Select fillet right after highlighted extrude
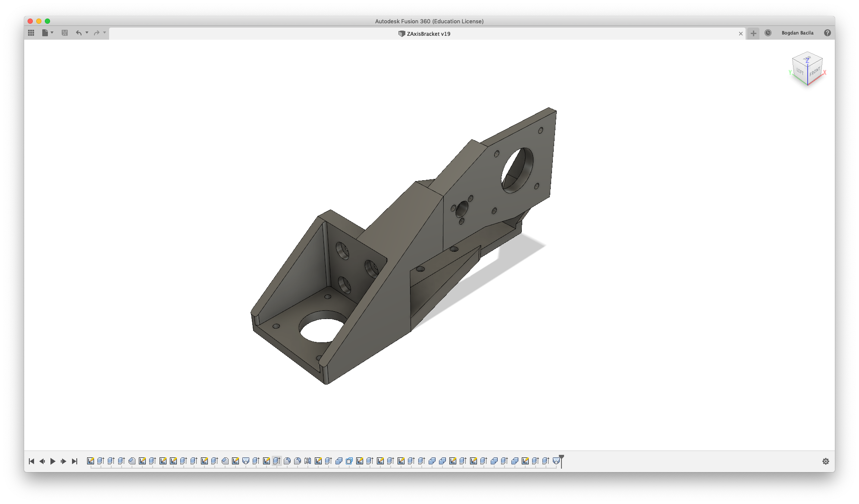 click(x=287, y=461)
